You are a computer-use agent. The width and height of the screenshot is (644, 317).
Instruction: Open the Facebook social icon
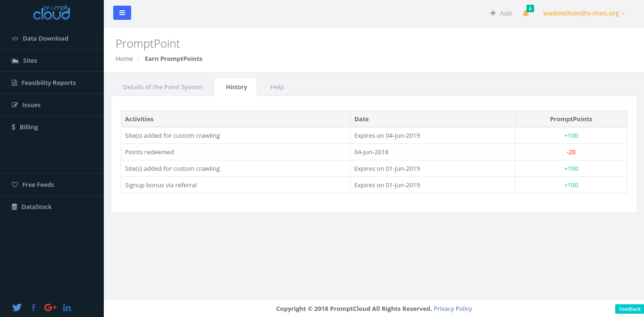coord(33,308)
